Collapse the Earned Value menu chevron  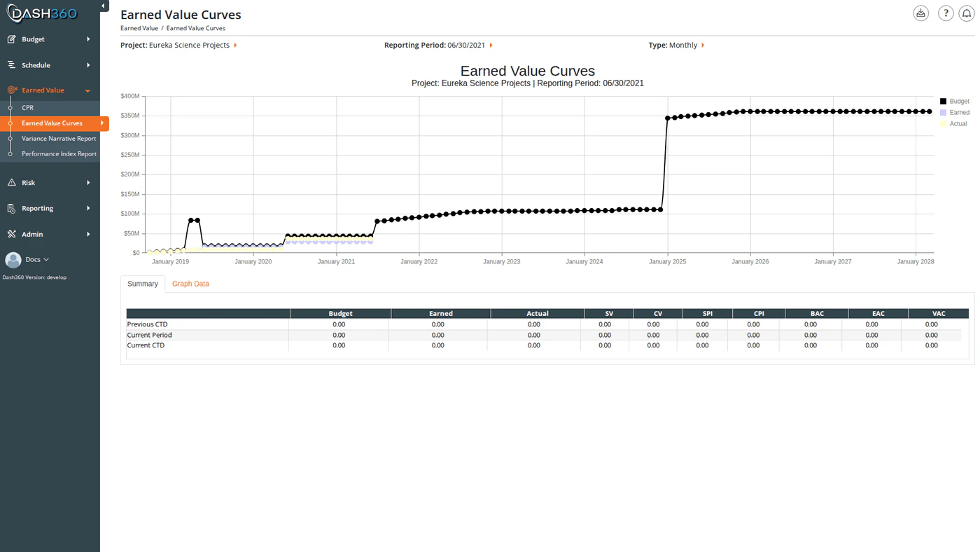(x=87, y=90)
